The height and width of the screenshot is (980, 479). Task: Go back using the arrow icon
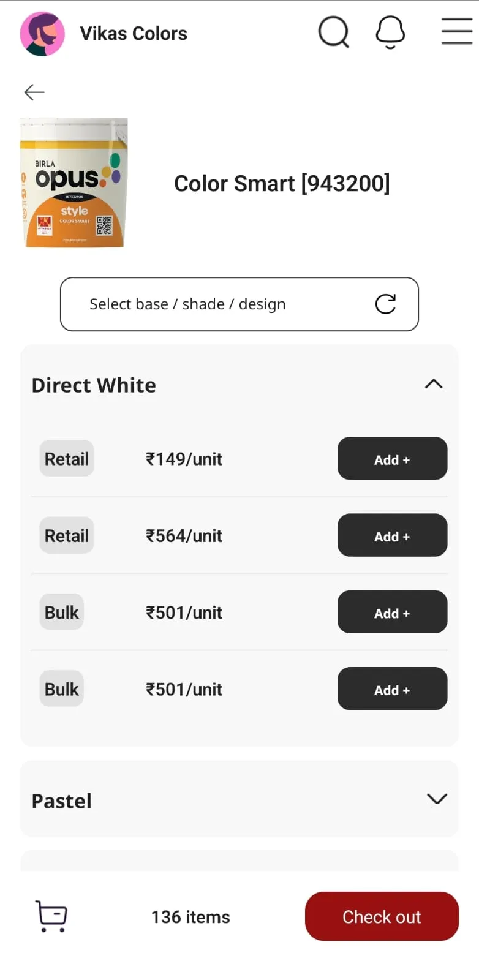34,92
